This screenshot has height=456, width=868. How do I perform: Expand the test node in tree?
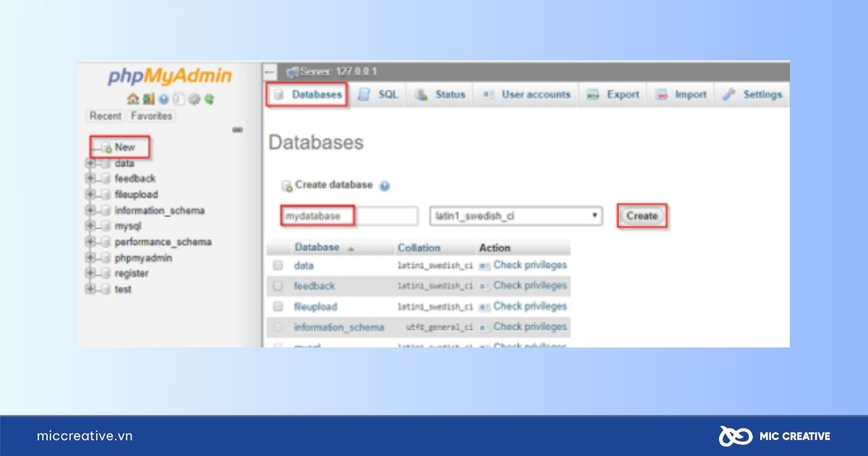pyautogui.click(x=90, y=290)
